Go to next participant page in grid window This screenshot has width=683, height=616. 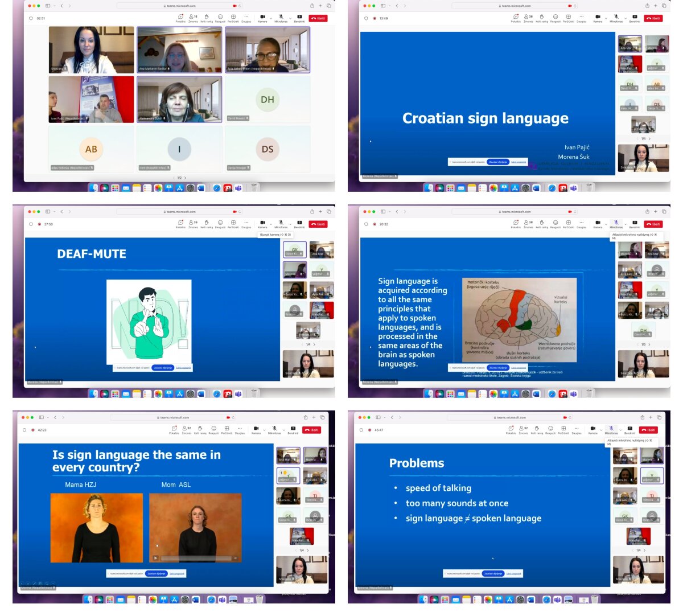pos(186,178)
